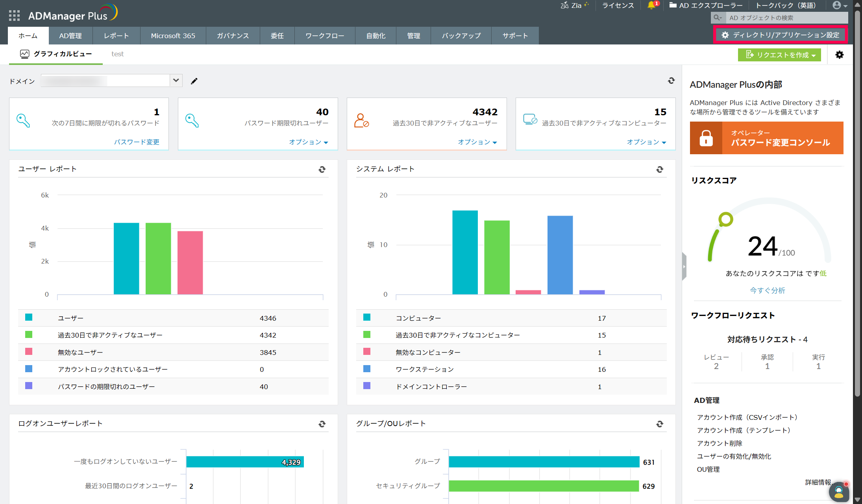Screen dimensions: 862x504
Task: Expand the ドメイン dropdown
Action: point(176,81)
